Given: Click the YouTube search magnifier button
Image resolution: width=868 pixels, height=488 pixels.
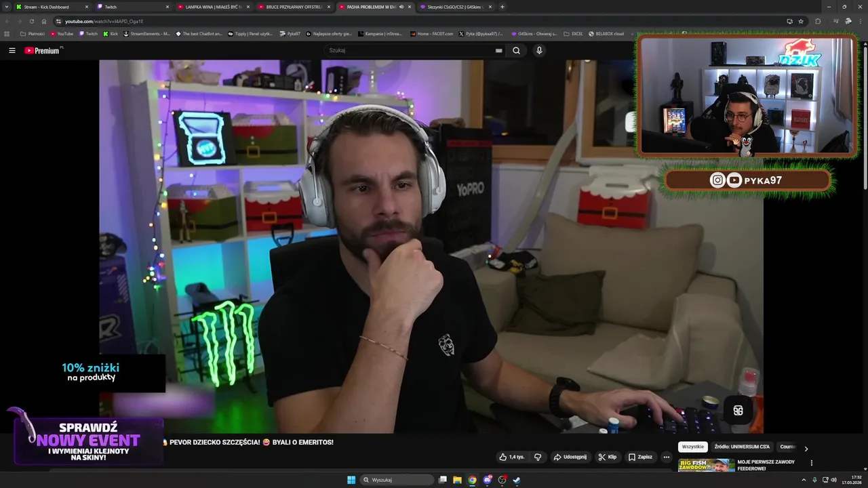Looking at the screenshot, I should 516,50.
